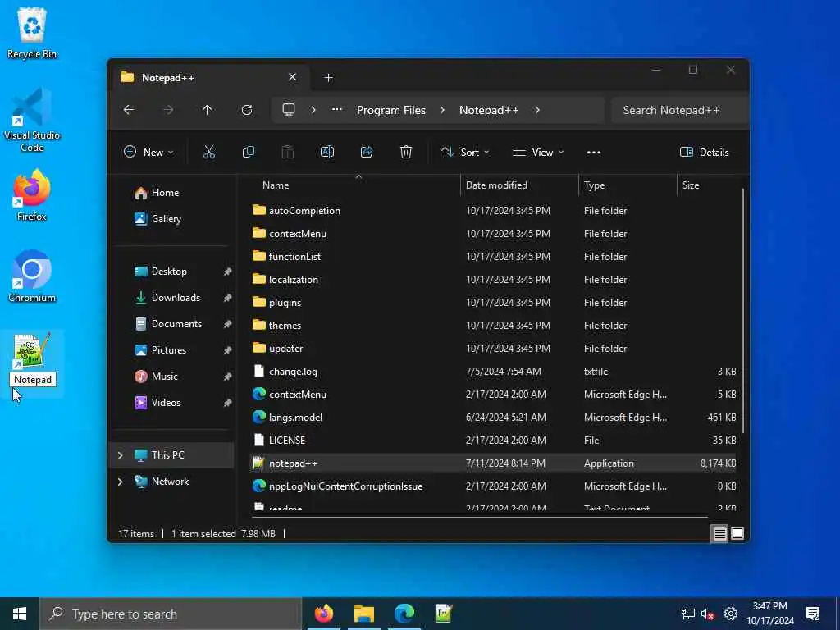840x630 pixels.
Task: Click the horizontal scrollbar below file list
Action: pyautogui.click(x=479, y=518)
